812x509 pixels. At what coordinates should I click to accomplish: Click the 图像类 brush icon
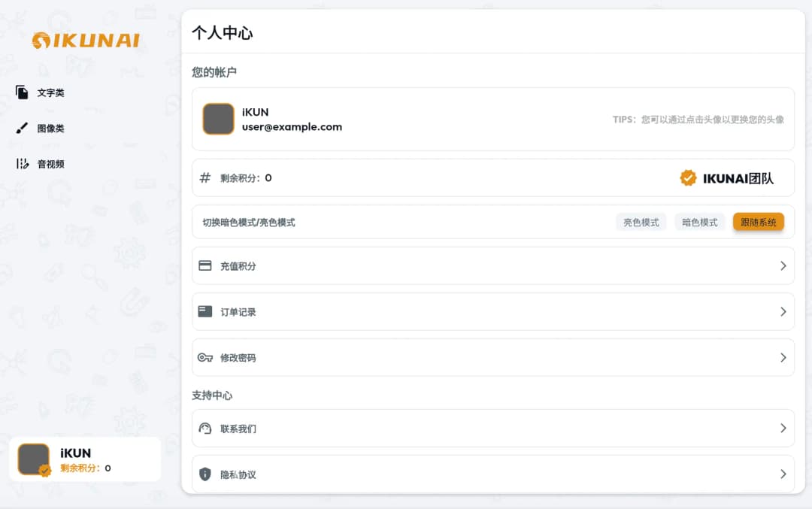click(x=22, y=129)
